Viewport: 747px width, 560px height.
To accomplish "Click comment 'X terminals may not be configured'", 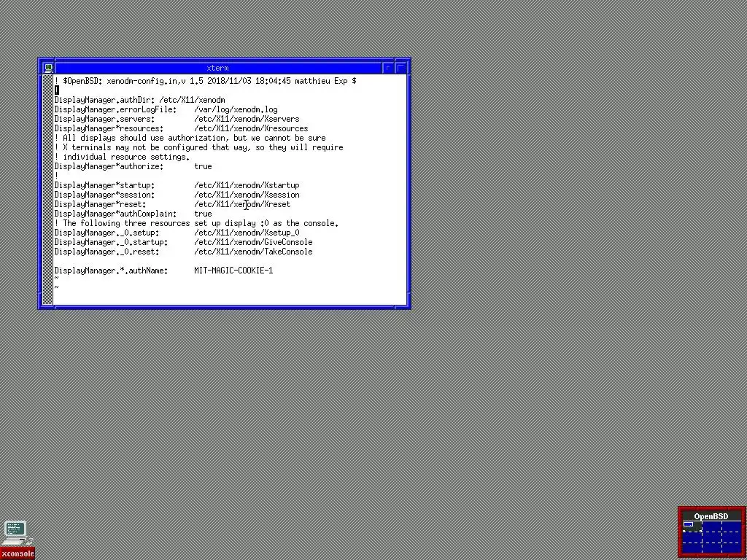I will pos(198,147).
